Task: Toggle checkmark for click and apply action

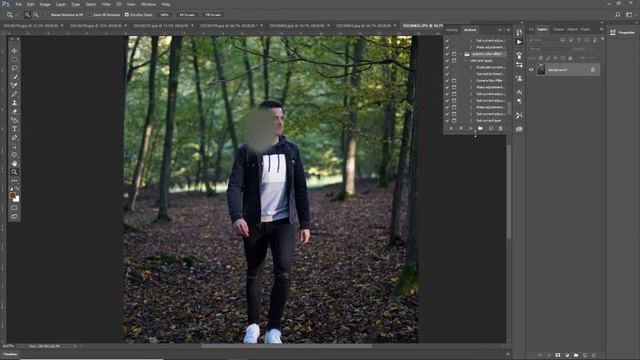Action: pos(447,60)
